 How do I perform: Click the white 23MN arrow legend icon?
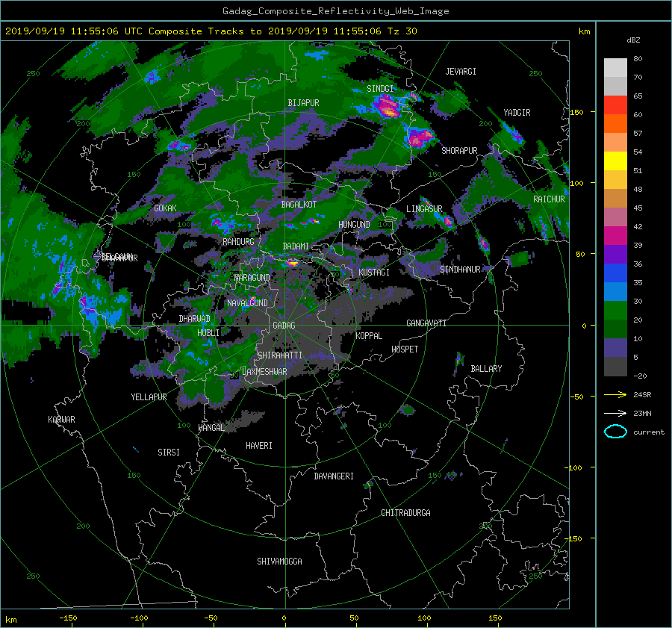coord(615,413)
